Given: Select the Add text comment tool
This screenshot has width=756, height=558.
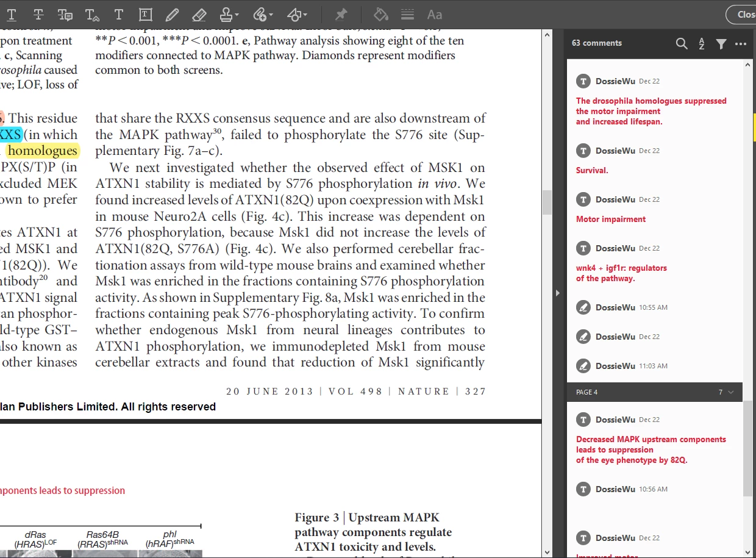Looking at the screenshot, I should [x=119, y=14].
